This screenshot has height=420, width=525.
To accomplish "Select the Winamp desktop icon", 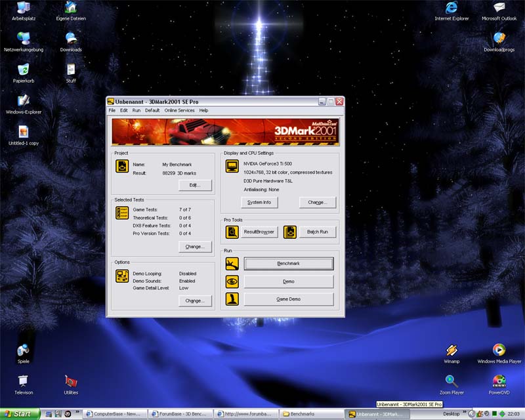I will [451, 354].
